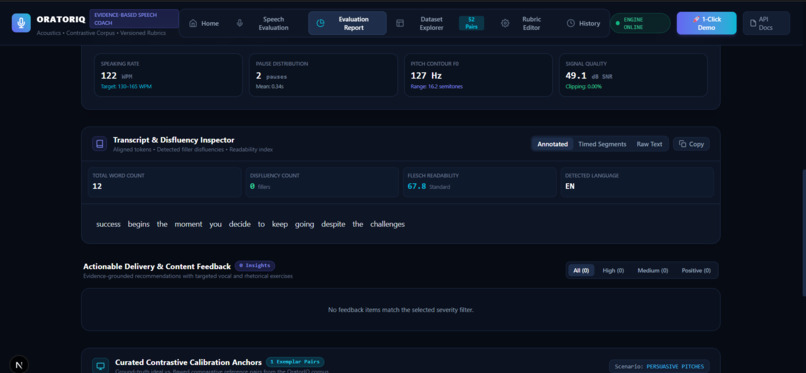Click the Transcript & Disfluency Inspector heading
The image size is (806, 373).
tap(174, 140)
